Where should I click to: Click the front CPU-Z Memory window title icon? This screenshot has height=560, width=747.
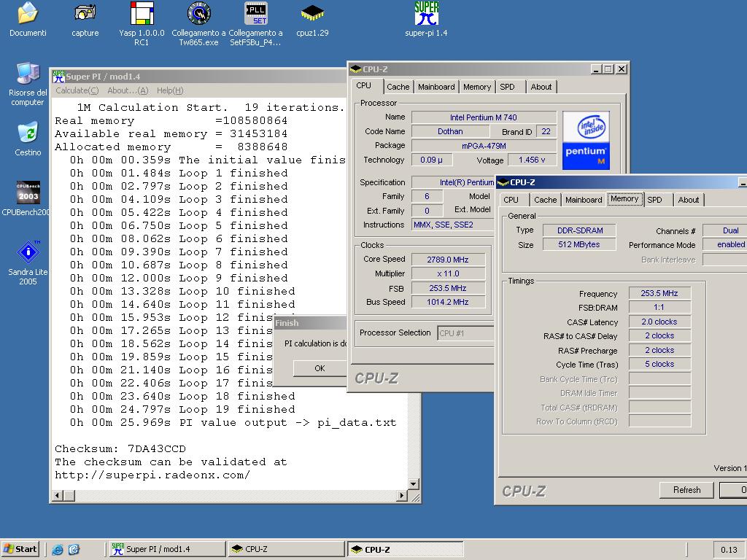[503, 182]
